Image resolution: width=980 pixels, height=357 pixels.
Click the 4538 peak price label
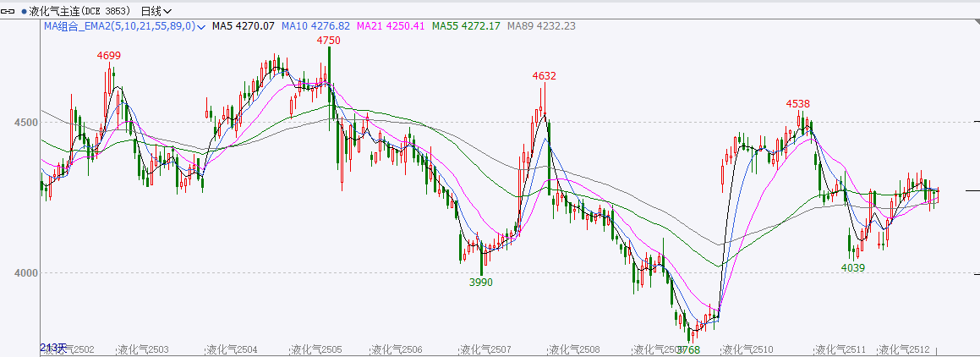pyautogui.click(x=797, y=104)
